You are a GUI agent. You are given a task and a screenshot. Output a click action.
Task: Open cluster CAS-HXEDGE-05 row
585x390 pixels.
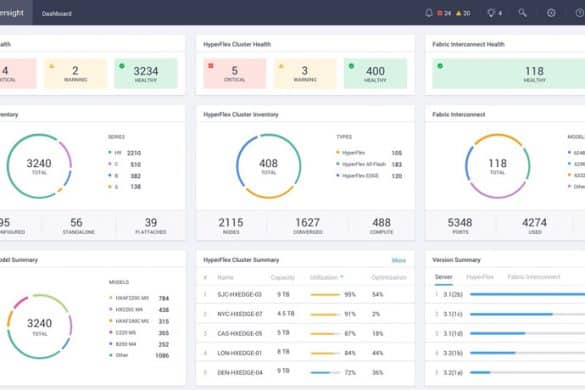pyautogui.click(x=305, y=333)
